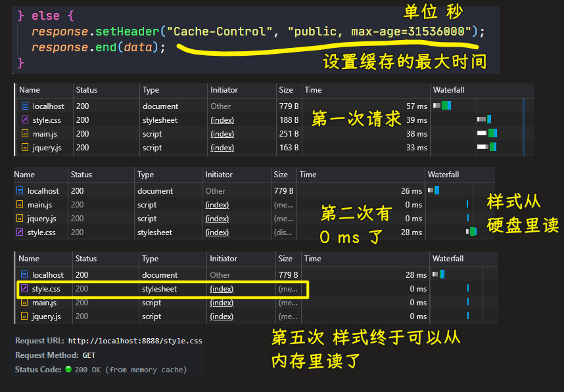Click the 163 B size cell
The height and width of the screenshot is (392, 564).
[289, 148]
